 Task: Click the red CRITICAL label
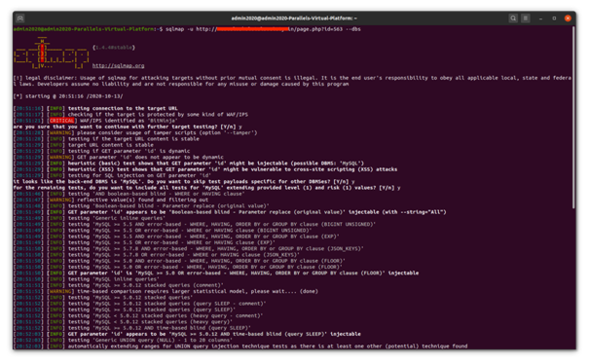pyautogui.click(x=62, y=121)
